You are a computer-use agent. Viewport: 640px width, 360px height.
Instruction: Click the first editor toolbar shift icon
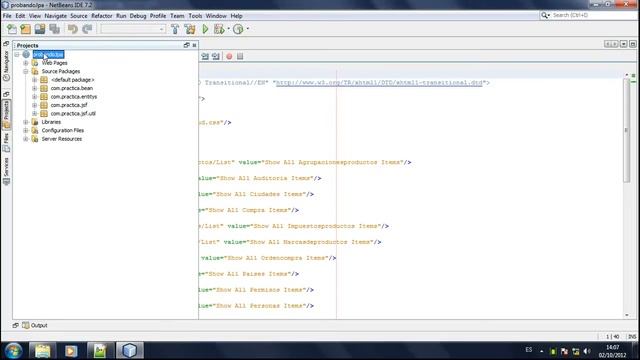(x=205, y=56)
